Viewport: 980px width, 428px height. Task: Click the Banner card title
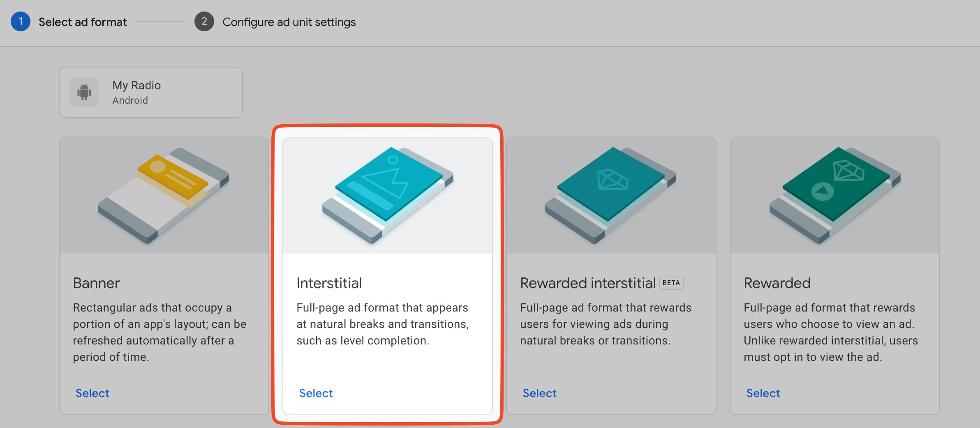(x=97, y=283)
